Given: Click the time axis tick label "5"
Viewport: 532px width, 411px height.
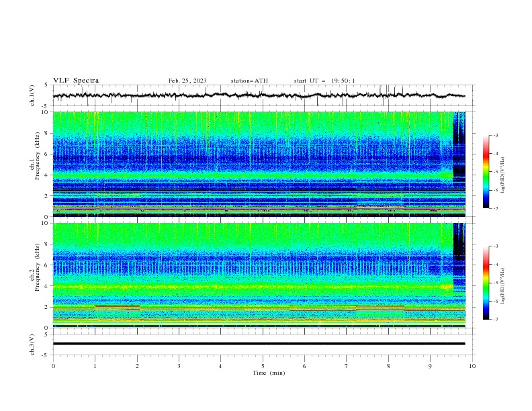Looking at the screenshot, I should [263, 366].
